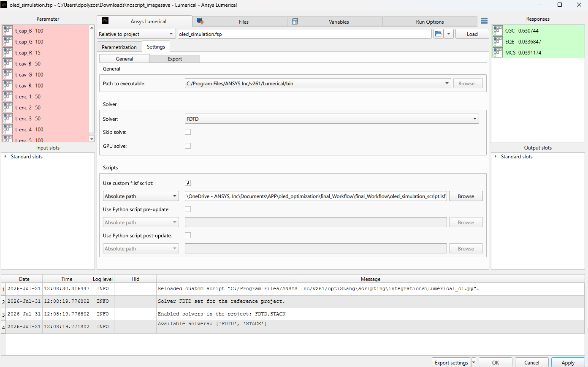The width and height of the screenshot is (588, 367).
Task: Click the t_cap_R parameter icon
Action: [x=8, y=52]
